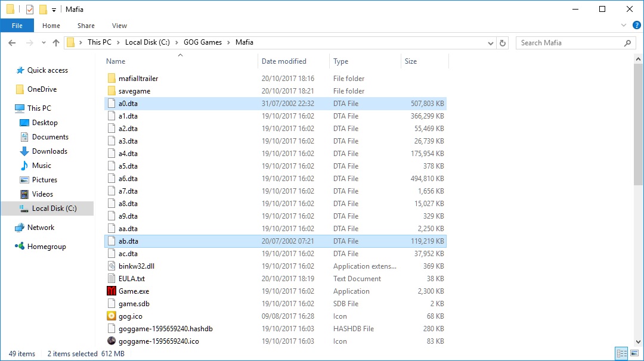
Task: Open the Customize Quick Access Toolbar dropdown
Action: [x=54, y=10]
